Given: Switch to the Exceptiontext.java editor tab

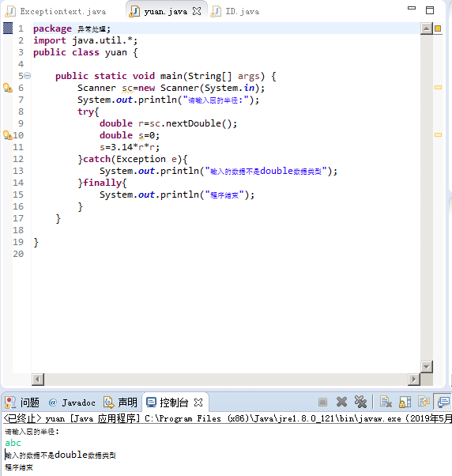Looking at the screenshot, I should pos(56,12).
